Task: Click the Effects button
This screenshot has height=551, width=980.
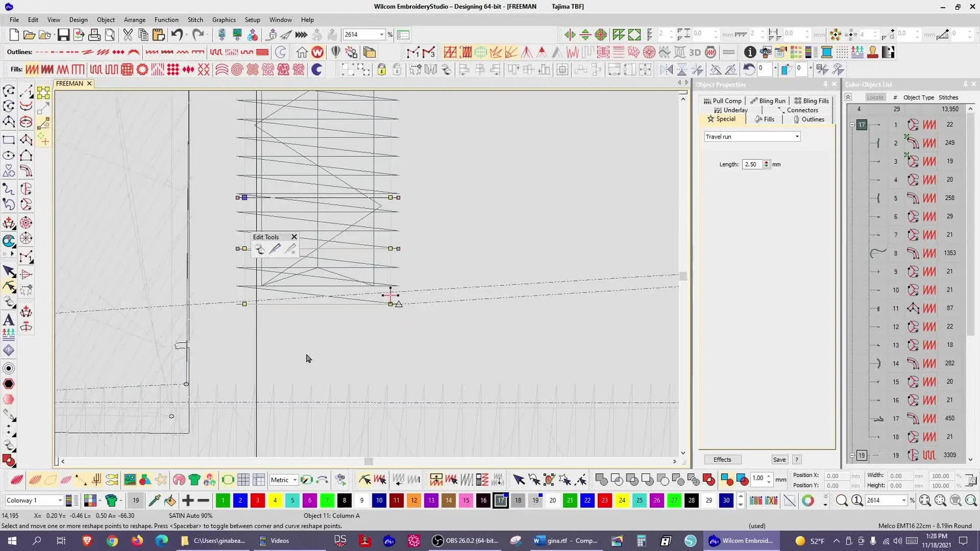Action: [722, 460]
